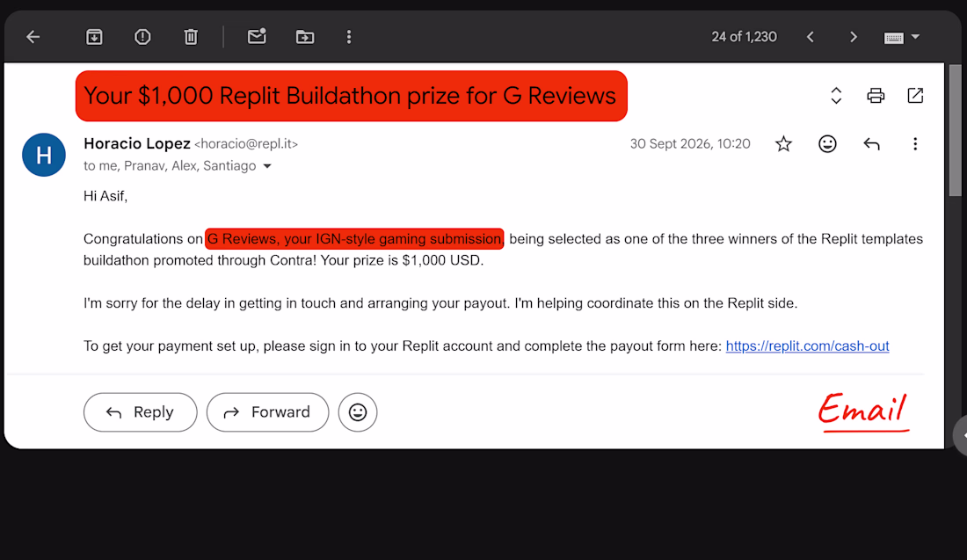Click the Reply button
The height and width of the screenshot is (560, 967).
141,412
